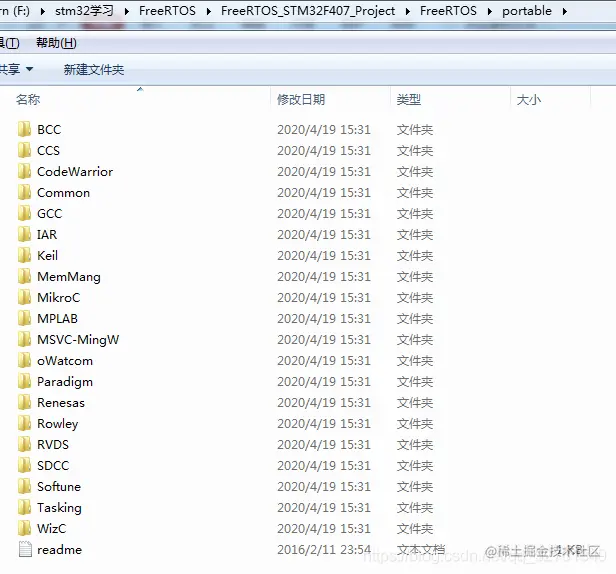Click the SDCC folder icon
This screenshot has width=616, height=574.
click(24, 466)
